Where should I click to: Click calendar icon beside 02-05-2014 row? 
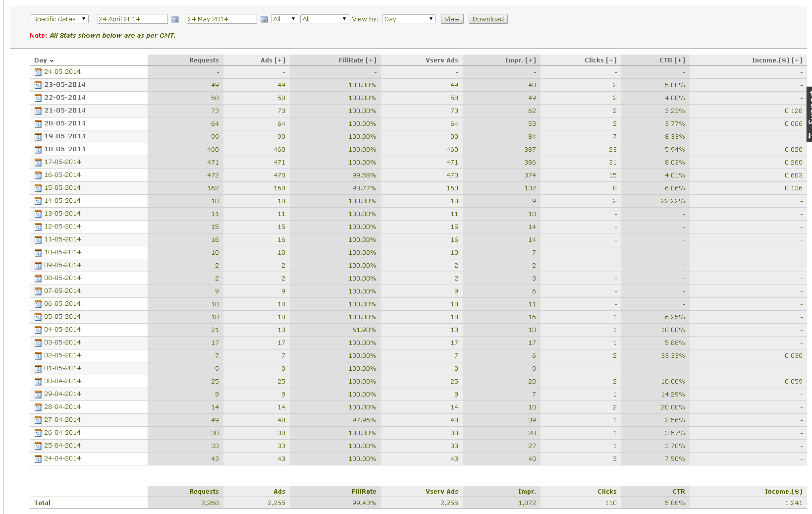(38, 356)
